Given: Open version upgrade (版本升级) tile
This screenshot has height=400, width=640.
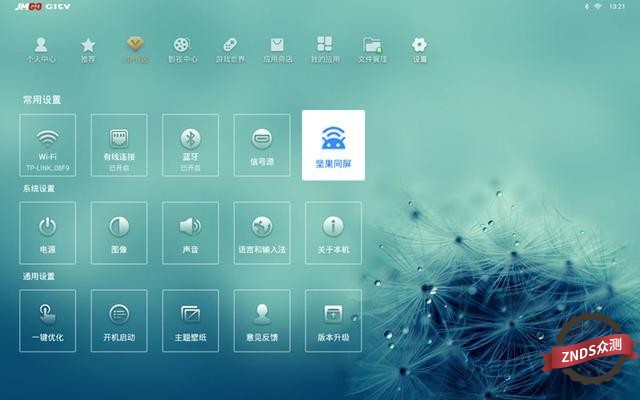Looking at the screenshot, I should 333,321.
